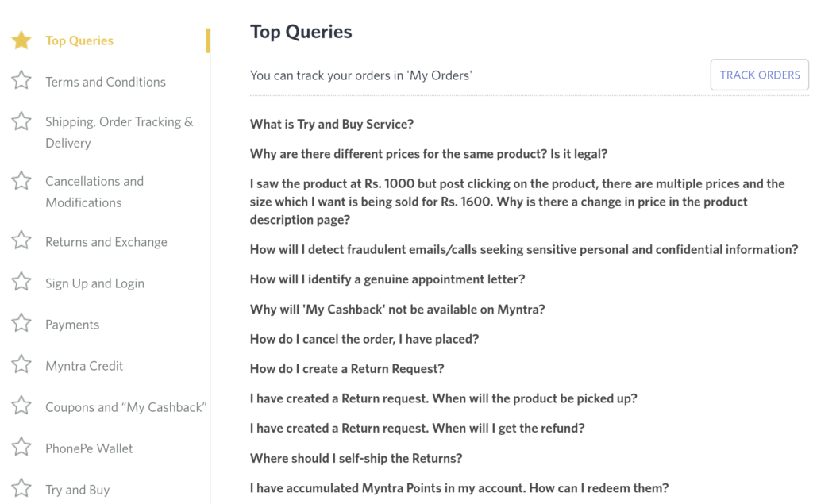Click the star icon beside Top Queries
Viewport: 813px width, 504px height.
tap(21, 40)
